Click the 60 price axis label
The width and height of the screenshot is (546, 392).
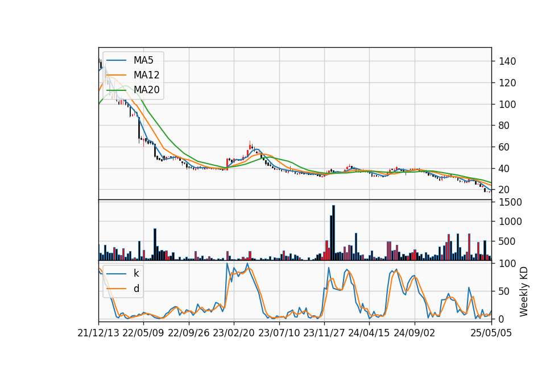[504, 148]
